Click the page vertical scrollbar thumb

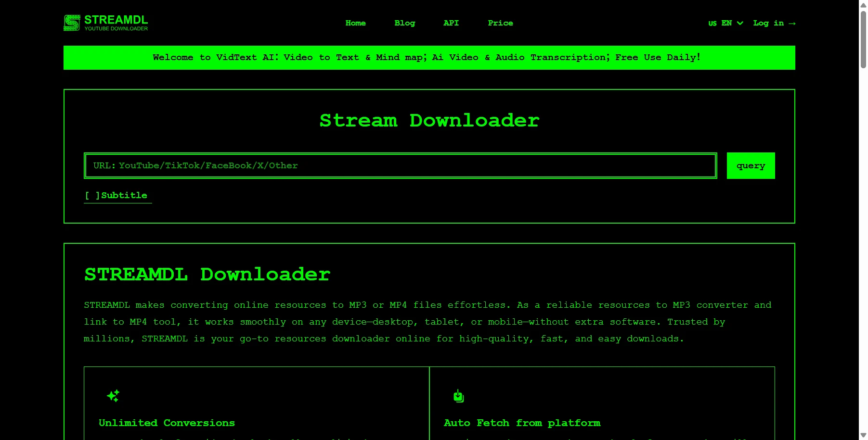point(864,39)
